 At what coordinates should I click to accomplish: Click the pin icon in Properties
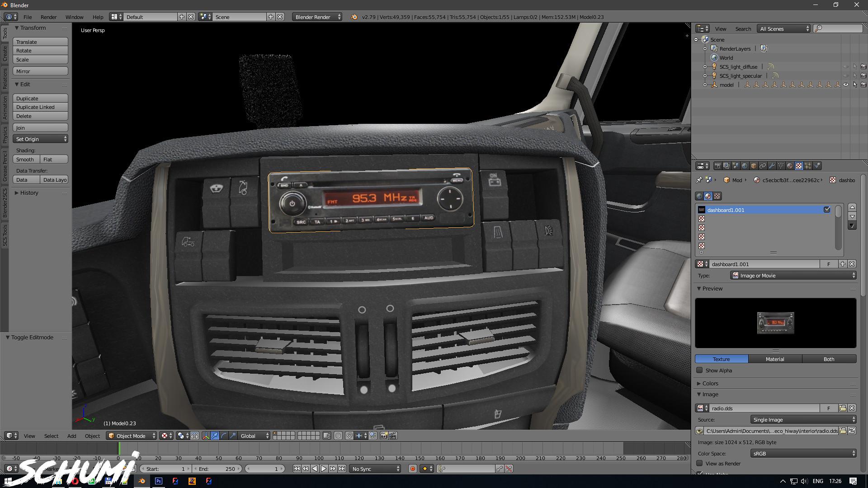pyautogui.click(x=699, y=180)
